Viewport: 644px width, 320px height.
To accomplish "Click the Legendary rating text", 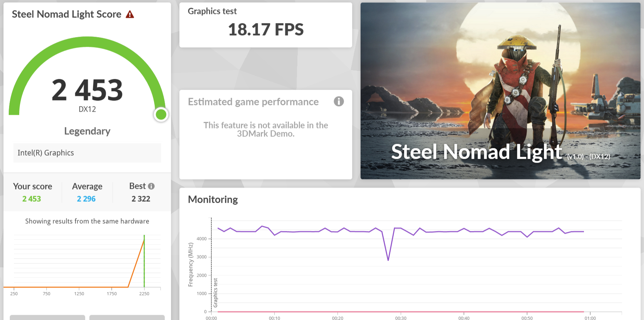I will [x=87, y=131].
